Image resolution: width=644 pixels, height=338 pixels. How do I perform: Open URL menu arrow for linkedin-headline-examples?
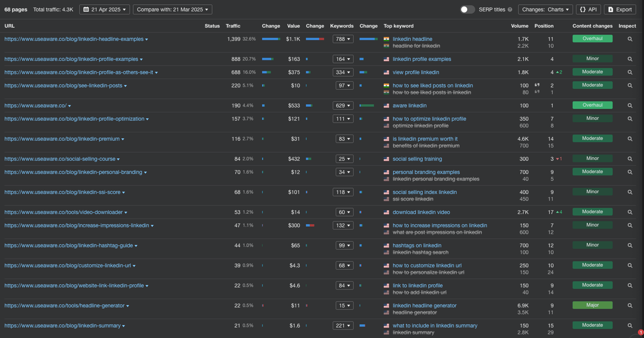coord(147,40)
